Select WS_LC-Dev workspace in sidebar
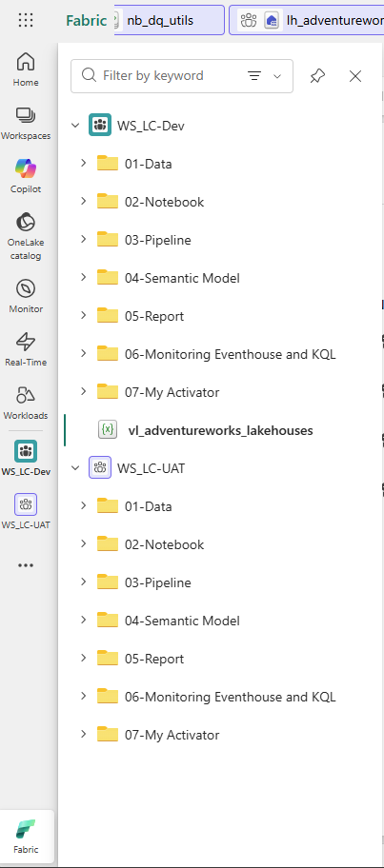This screenshot has width=384, height=868. 26,457
